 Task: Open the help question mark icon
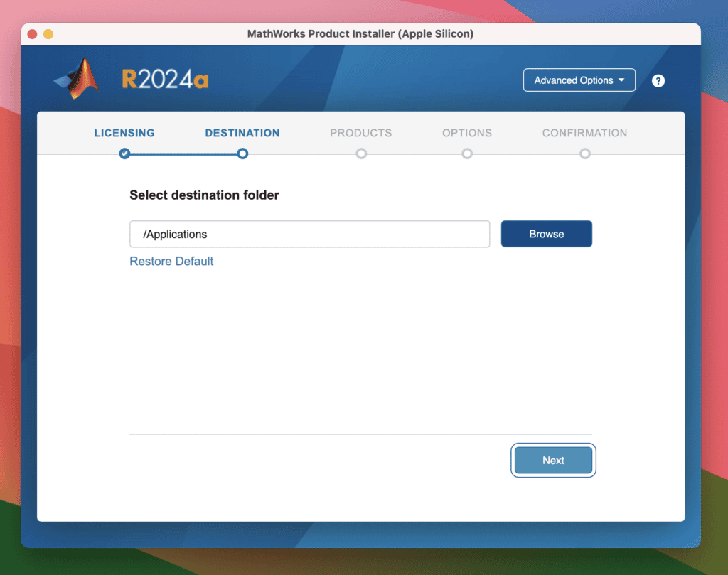click(x=658, y=81)
